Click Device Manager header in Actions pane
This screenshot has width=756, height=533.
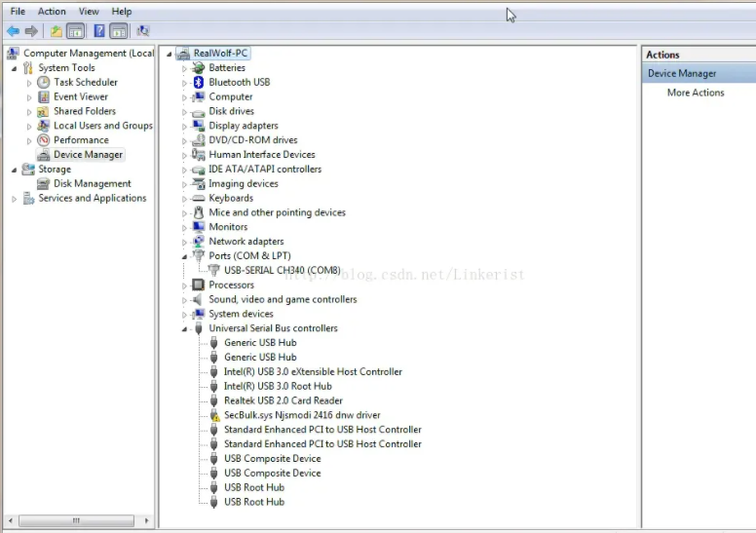click(699, 73)
